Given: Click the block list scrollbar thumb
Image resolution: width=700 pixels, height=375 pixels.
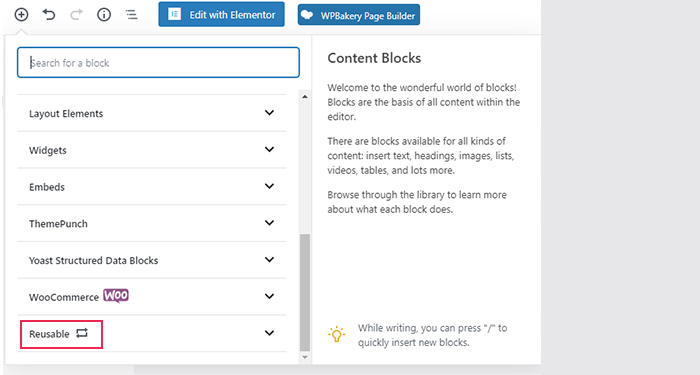Looking at the screenshot, I should (305, 292).
